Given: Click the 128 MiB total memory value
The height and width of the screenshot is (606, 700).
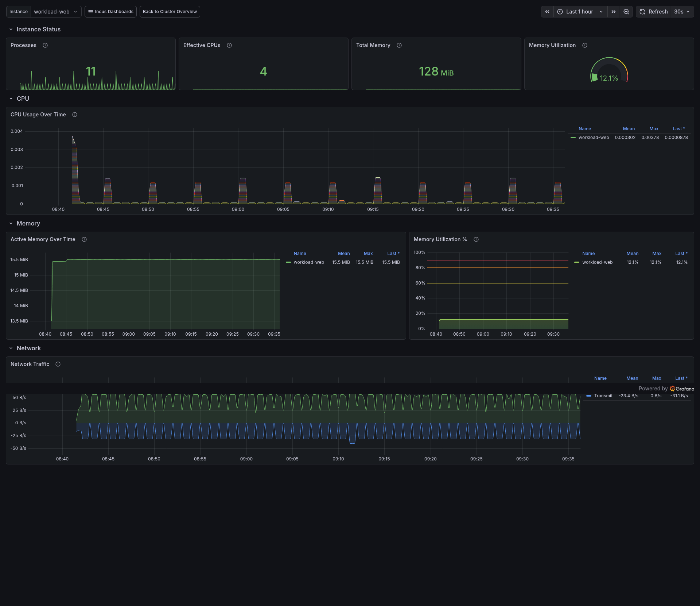Looking at the screenshot, I should (x=436, y=72).
